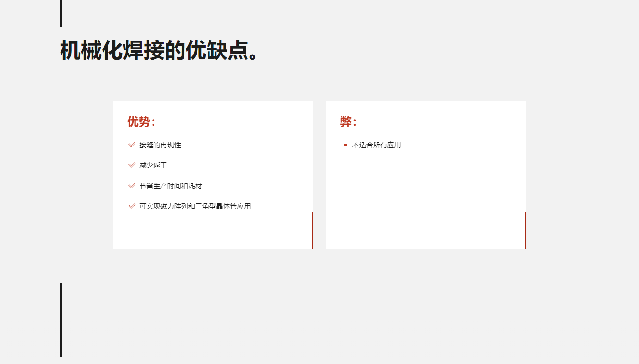Viewport: 639px width, 364px height.
Task: Click the red right edge line of 优势 card
Action: click(312, 230)
